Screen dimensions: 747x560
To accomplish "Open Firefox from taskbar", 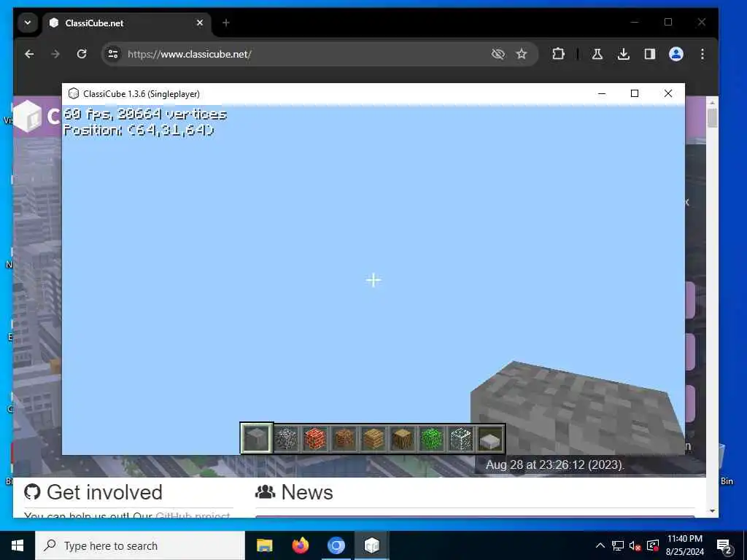I will [x=300, y=545].
